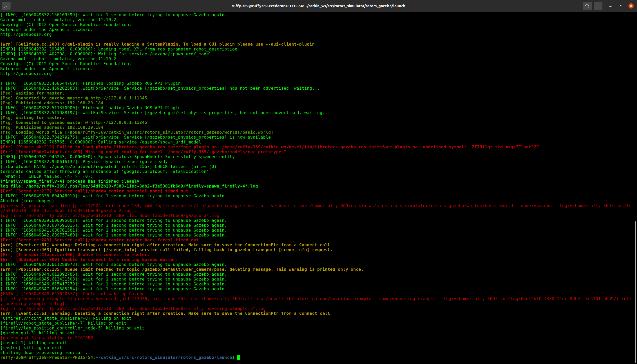
Task: Click the Scene.cc:249 shadow_caster_render_back_faces error
Action: (99, 240)
